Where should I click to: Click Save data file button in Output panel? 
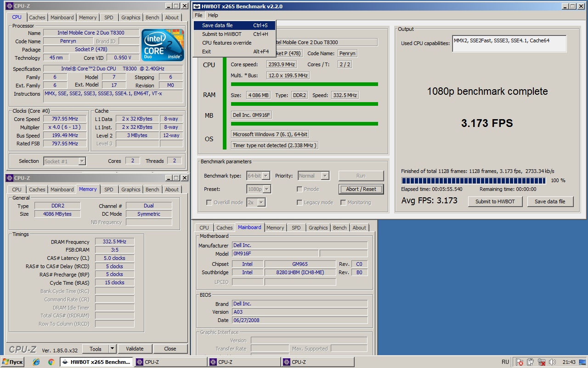(x=550, y=201)
